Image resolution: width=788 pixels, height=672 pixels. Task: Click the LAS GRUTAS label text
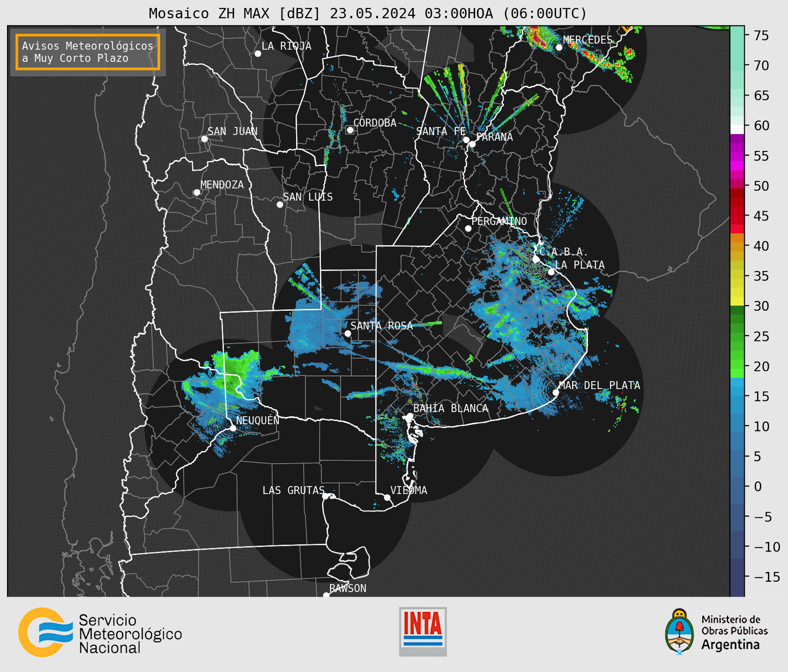[293, 490]
